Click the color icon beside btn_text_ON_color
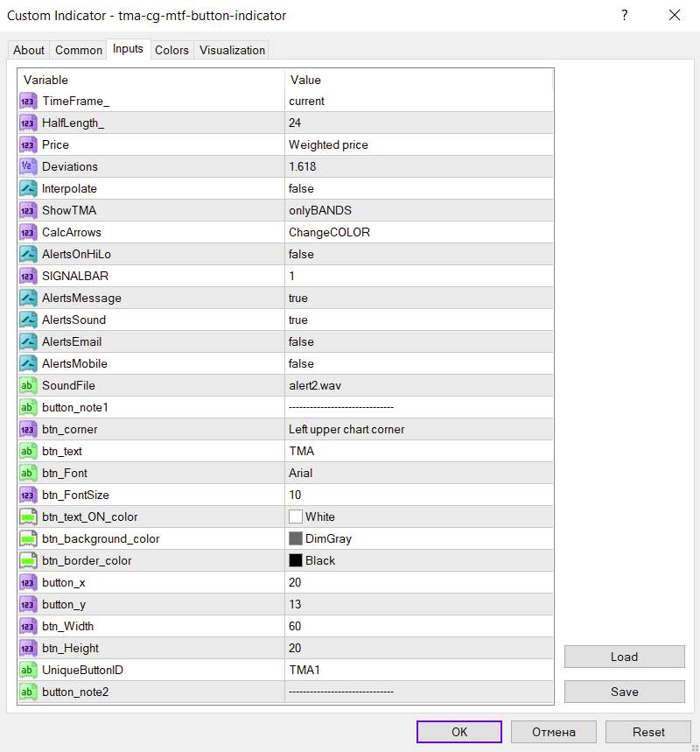 (27, 517)
